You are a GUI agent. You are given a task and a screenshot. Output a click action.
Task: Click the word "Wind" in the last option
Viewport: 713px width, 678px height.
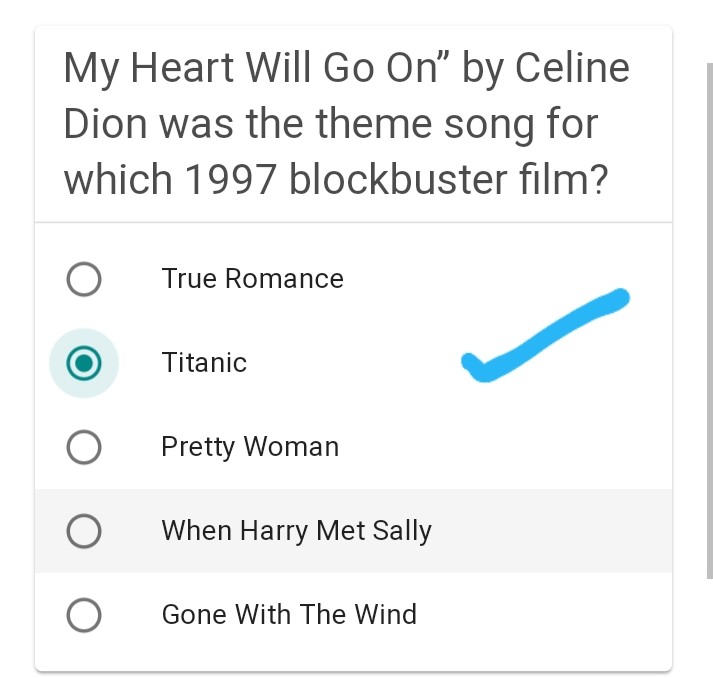(385, 615)
